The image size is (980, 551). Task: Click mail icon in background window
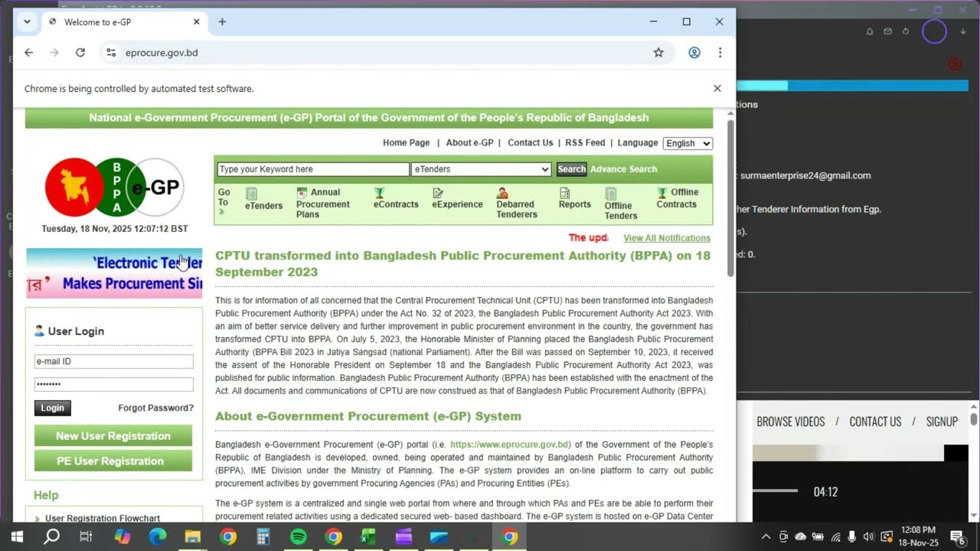pyautogui.click(x=888, y=31)
